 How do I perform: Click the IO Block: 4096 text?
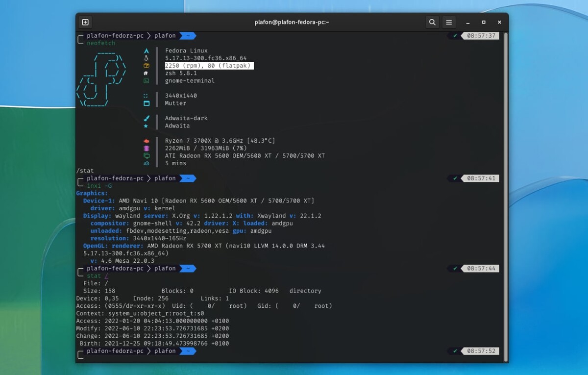tap(254, 291)
